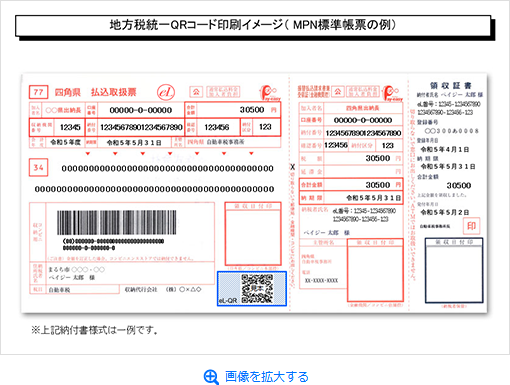Click the 払込取扱票 heading text
Image resolution: width=510 pixels, height=385 pixels.
tap(114, 92)
